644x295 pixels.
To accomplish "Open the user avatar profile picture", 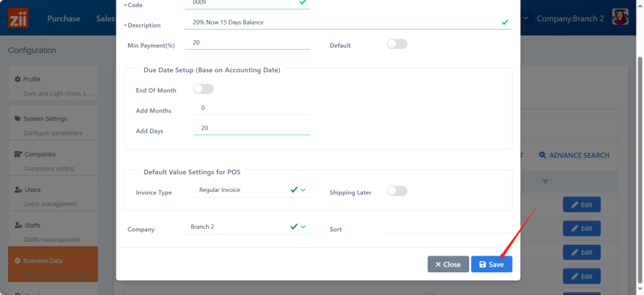I will pos(621,18).
